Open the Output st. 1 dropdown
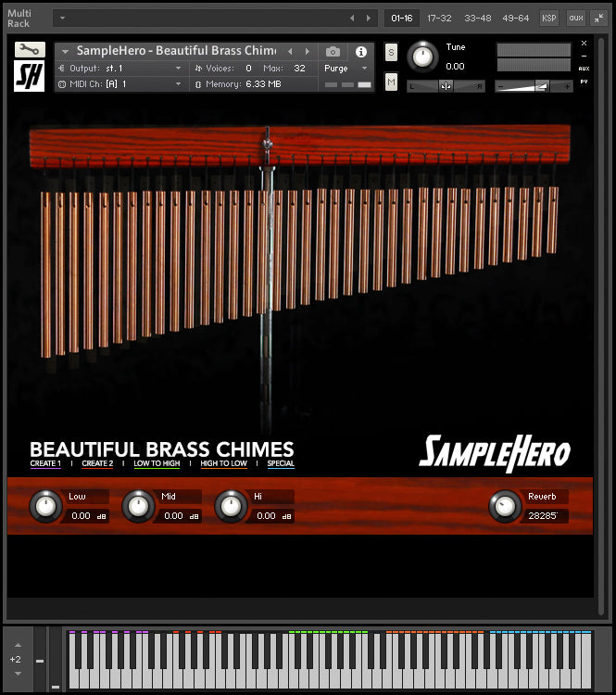 [178, 69]
